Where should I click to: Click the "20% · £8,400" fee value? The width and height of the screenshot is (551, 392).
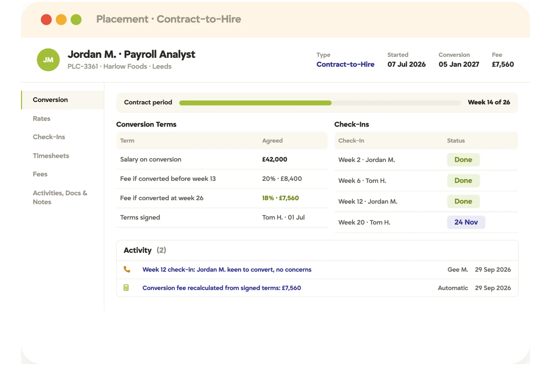pos(282,179)
